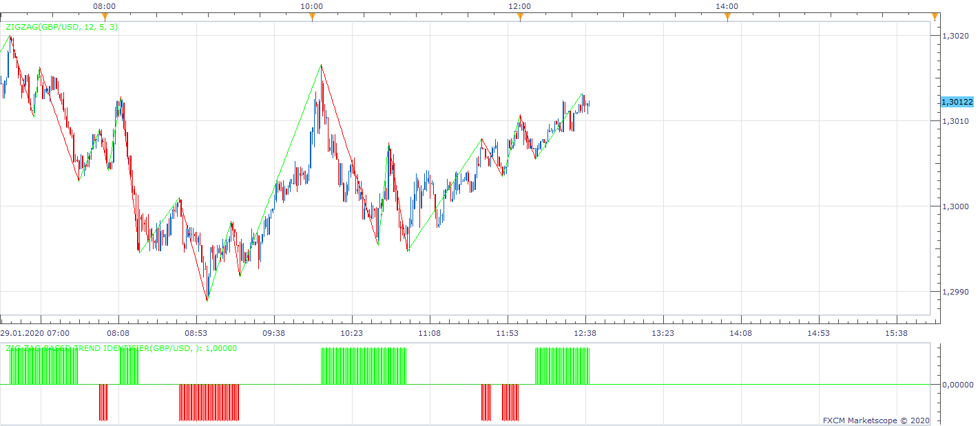The height and width of the screenshot is (426, 980).
Task: Click the 08:00 top timeline label
Action: pyautogui.click(x=104, y=6)
